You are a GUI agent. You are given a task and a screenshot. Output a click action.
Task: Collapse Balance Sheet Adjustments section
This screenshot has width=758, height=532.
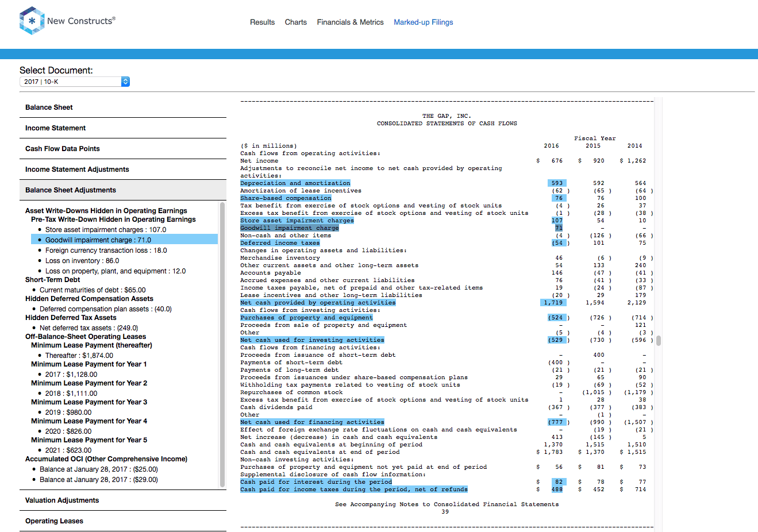[123, 190]
